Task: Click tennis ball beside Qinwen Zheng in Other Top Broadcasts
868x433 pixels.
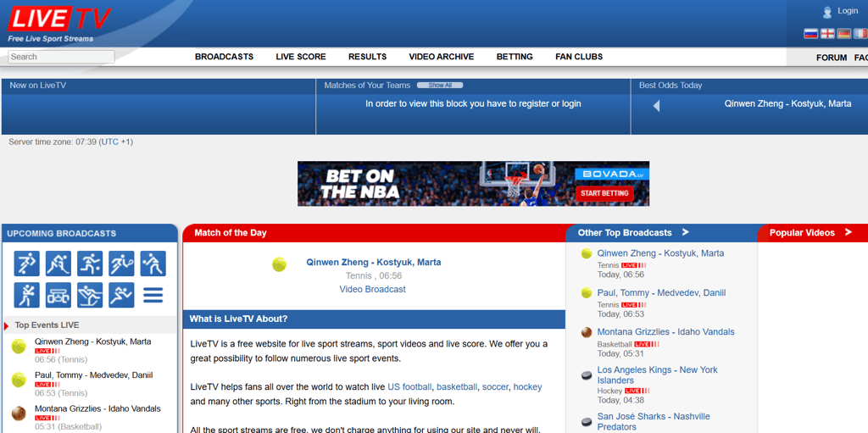Action: 587,253
